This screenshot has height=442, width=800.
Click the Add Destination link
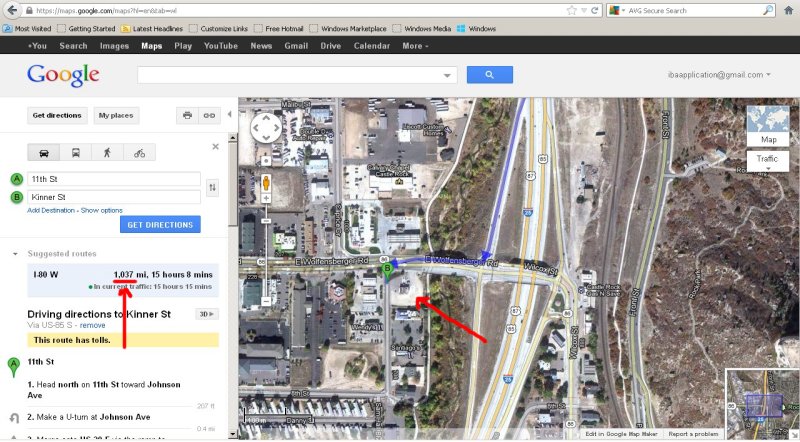51,210
